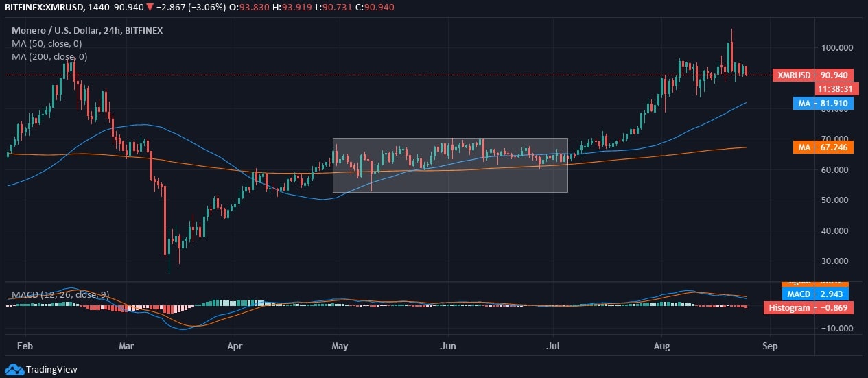This screenshot has width=868, height=378.
Task: Click the Sep label on time axis
Action: pos(770,347)
